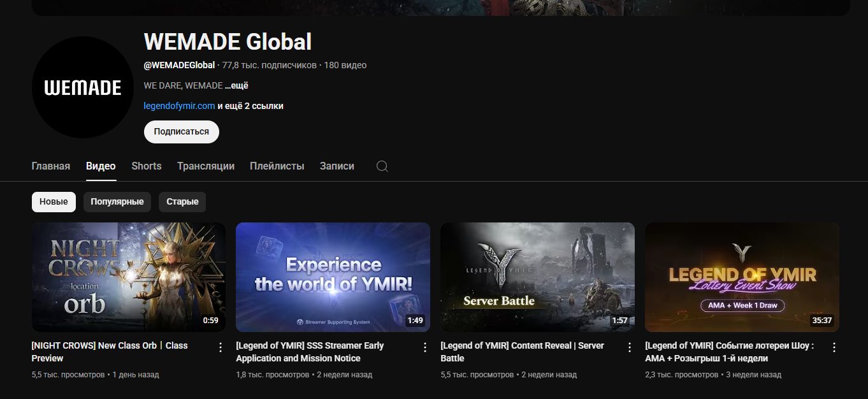Viewport: 868px width, 399px height.
Task: Open 'Content Reveal | Server Battle' title link
Action: point(522,352)
